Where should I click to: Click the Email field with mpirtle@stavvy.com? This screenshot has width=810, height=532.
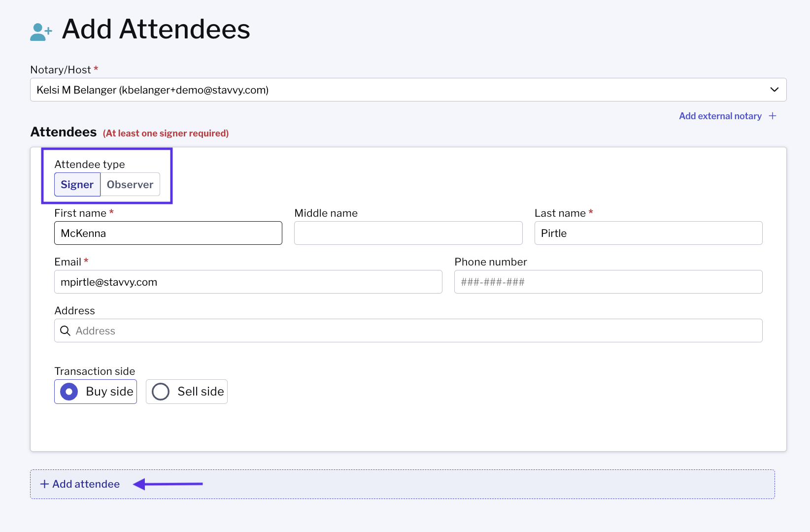coord(248,282)
